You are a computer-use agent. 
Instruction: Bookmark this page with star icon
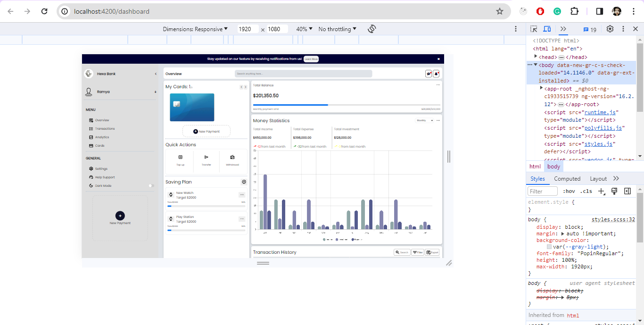coord(500,11)
